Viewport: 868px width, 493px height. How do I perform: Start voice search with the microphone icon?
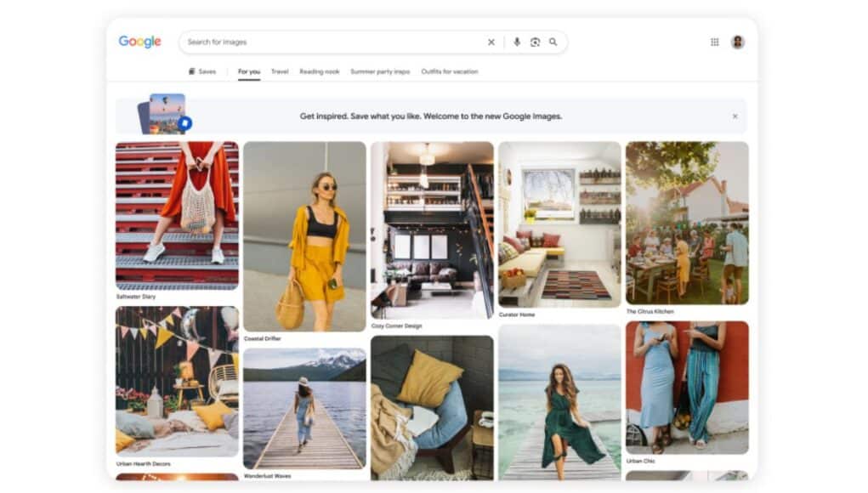point(517,42)
